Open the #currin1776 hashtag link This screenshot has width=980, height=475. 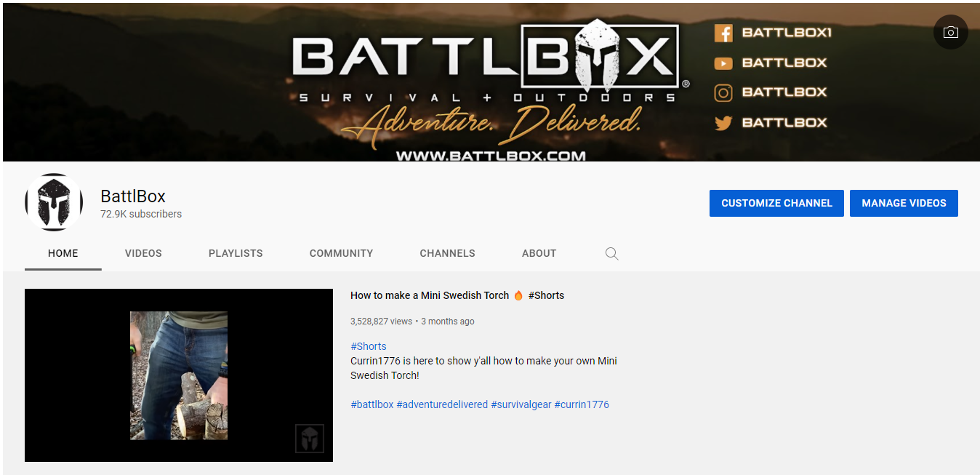582,404
